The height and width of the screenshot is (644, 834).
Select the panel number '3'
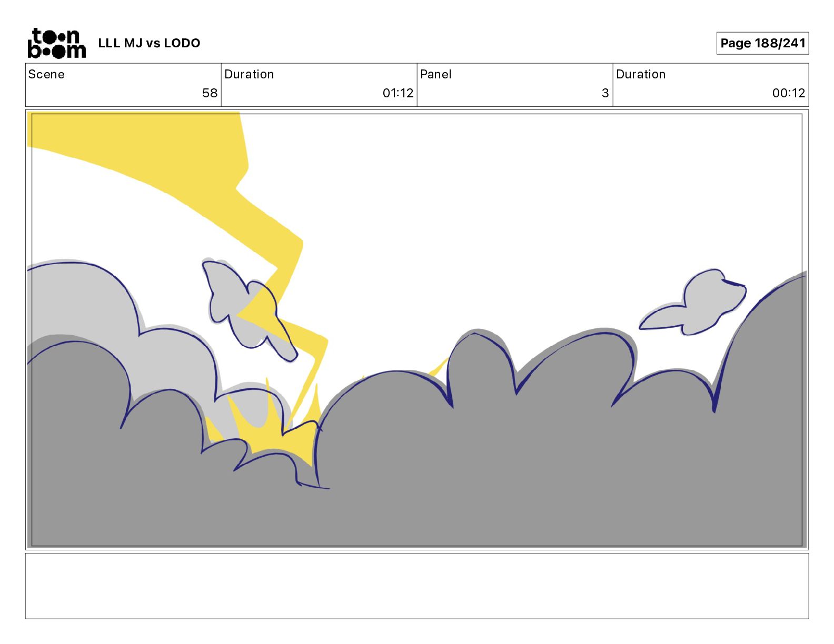[605, 93]
